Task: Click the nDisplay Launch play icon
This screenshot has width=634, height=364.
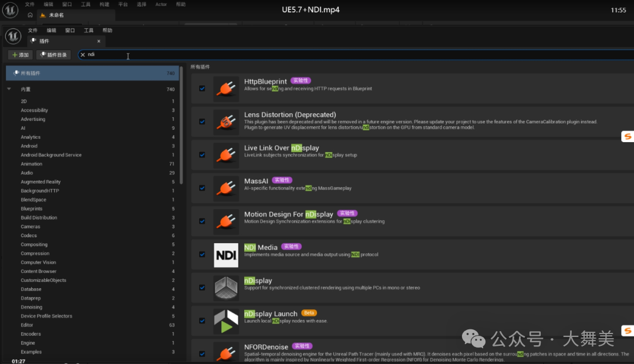Action: point(226,321)
